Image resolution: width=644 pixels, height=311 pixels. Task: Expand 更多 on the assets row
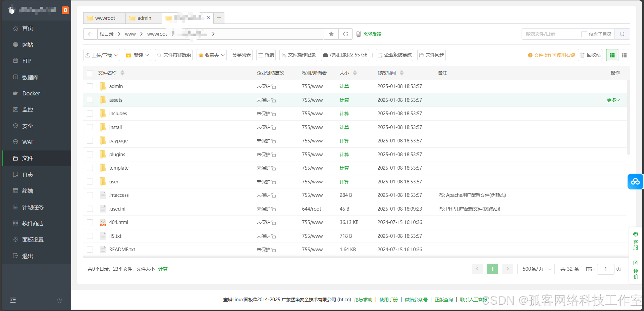[x=613, y=100]
